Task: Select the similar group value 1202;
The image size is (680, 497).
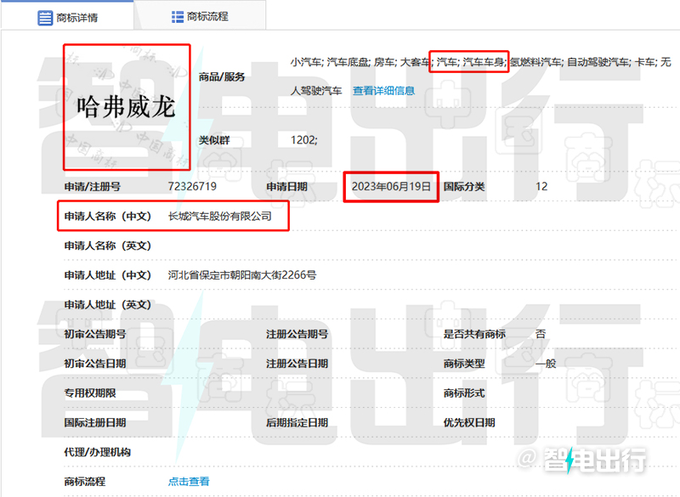Action: 304,140
